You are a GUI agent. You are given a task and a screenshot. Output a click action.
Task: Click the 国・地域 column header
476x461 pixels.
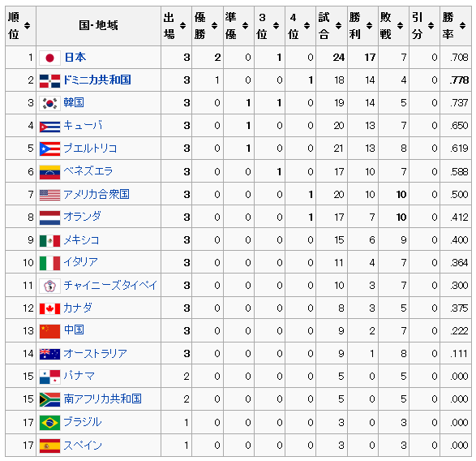coord(98,25)
